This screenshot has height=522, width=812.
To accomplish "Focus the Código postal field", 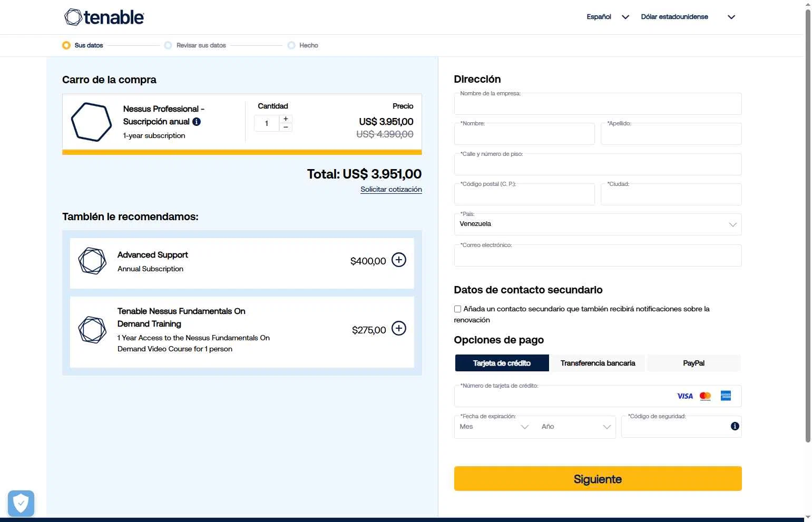I will 524,194.
